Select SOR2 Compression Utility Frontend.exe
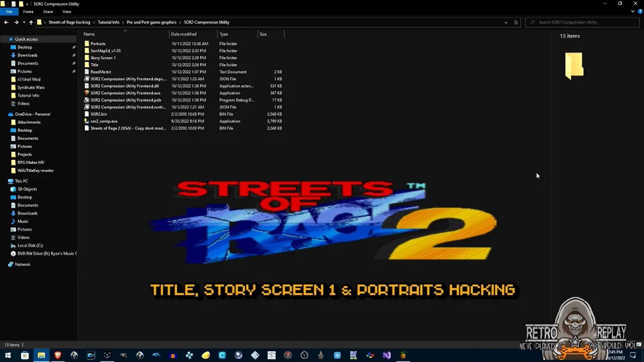This screenshot has width=644, height=362. (125, 93)
